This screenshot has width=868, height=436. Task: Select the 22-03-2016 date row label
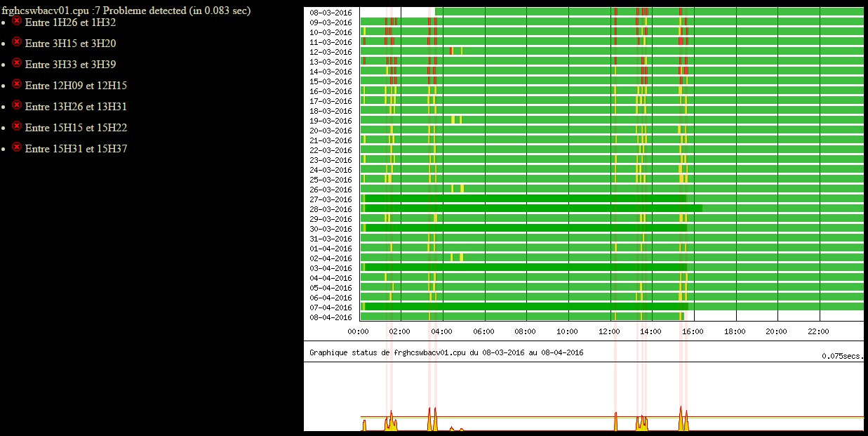(x=331, y=150)
